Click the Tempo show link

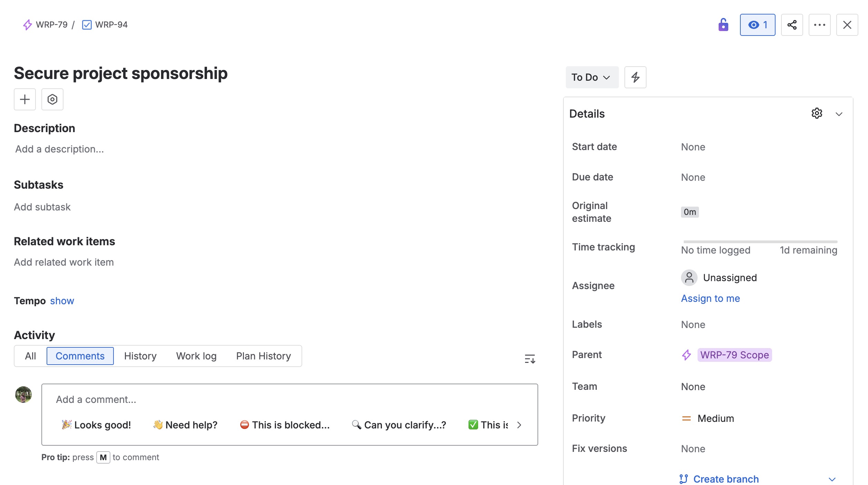(62, 301)
